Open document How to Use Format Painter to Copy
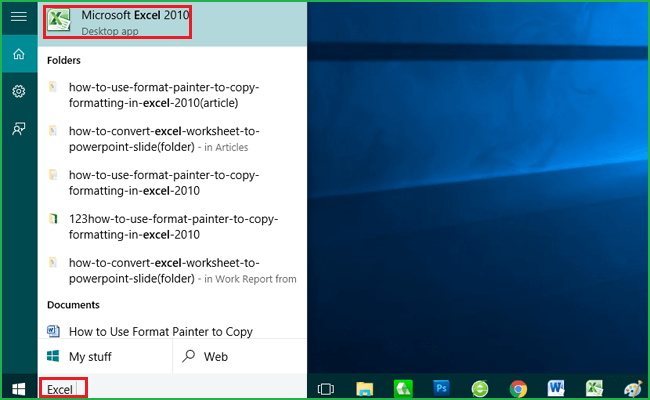 (x=160, y=331)
